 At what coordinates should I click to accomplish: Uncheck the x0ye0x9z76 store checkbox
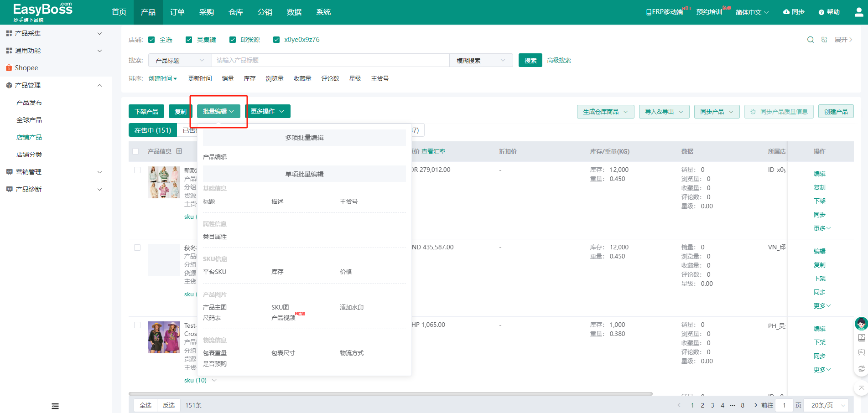pyautogui.click(x=276, y=40)
